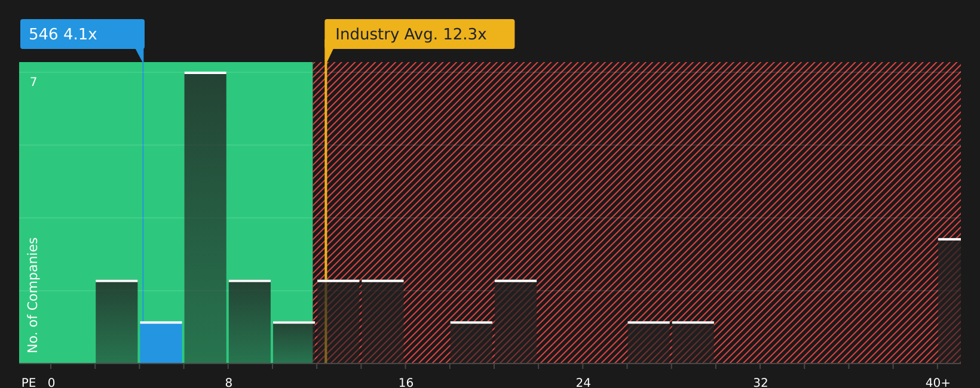Click the x-axis label '0'

click(x=51, y=383)
